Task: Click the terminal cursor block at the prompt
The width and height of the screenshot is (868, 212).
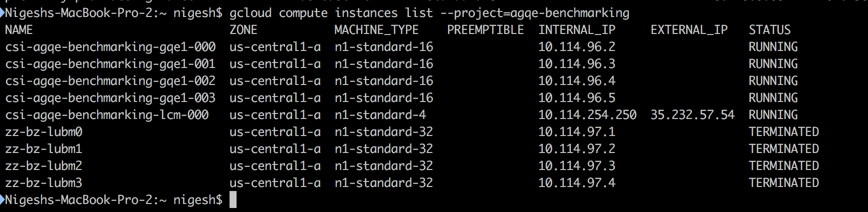Action: pyautogui.click(x=233, y=200)
